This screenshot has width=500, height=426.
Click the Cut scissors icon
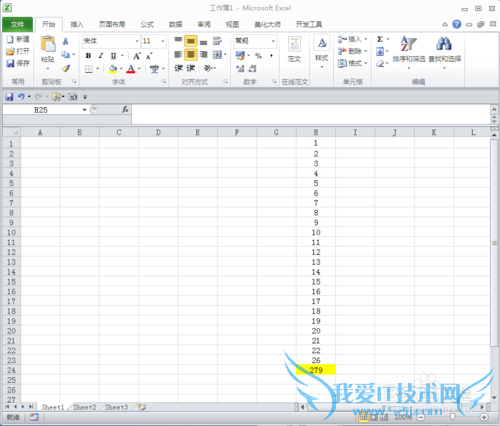click(66, 41)
